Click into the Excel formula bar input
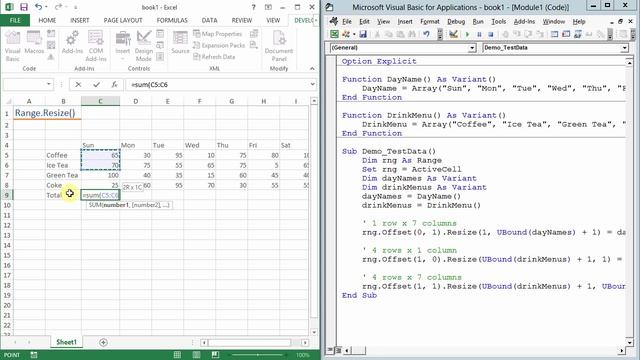Screen dimensions: 640x360 click(x=218, y=84)
